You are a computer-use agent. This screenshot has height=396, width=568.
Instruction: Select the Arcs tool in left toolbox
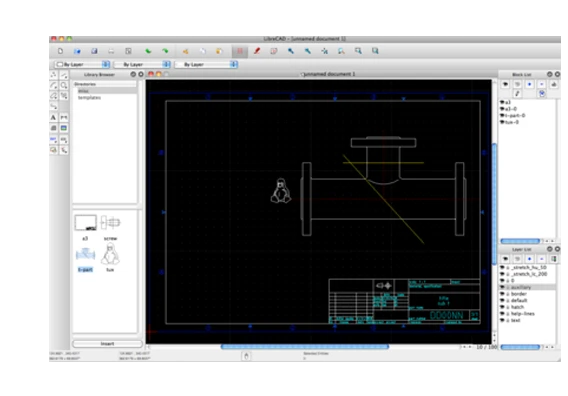click(54, 86)
